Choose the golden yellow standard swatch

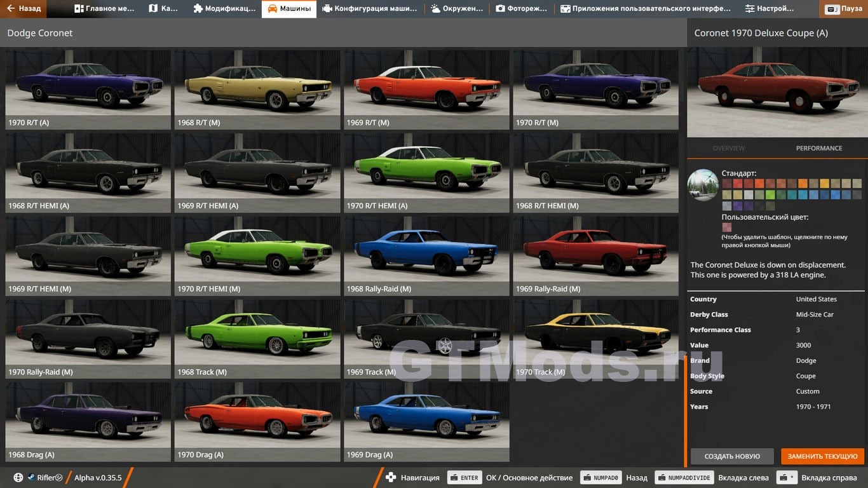pos(825,183)
